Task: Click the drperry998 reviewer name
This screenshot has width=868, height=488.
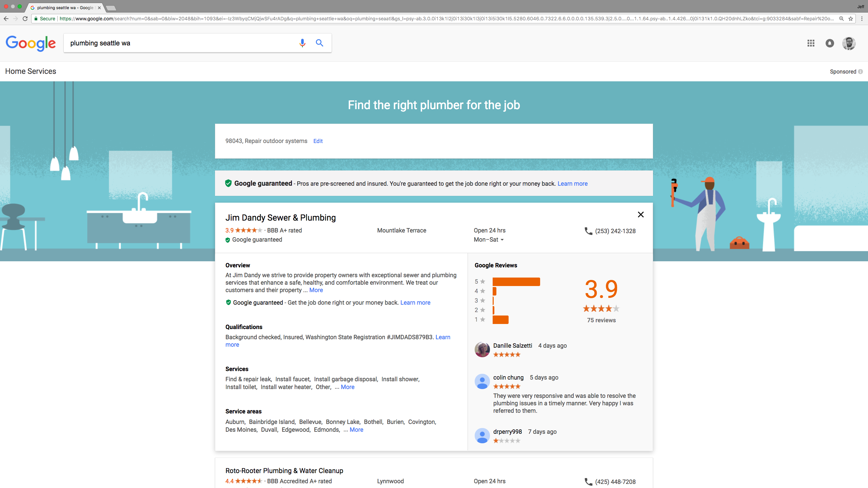Action: pyautogui.click(x=507, y=432)
